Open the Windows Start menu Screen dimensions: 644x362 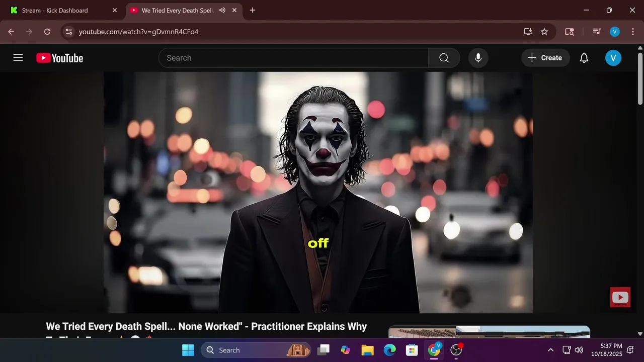(188, 350)
